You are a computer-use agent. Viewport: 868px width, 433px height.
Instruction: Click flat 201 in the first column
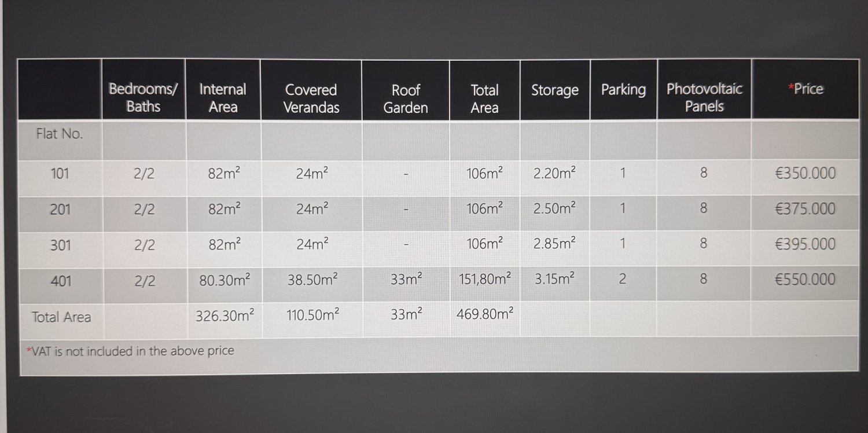tap(60, 209)
